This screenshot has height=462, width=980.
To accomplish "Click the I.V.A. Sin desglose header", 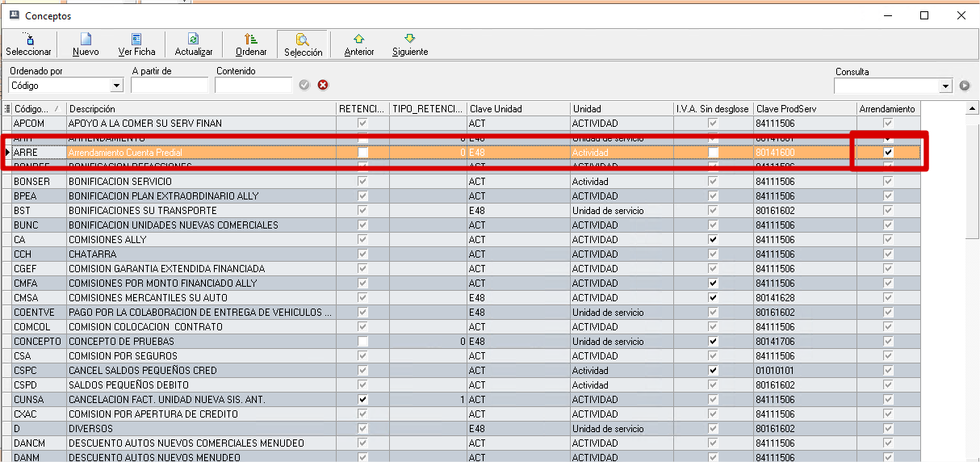I will (714, 108).
